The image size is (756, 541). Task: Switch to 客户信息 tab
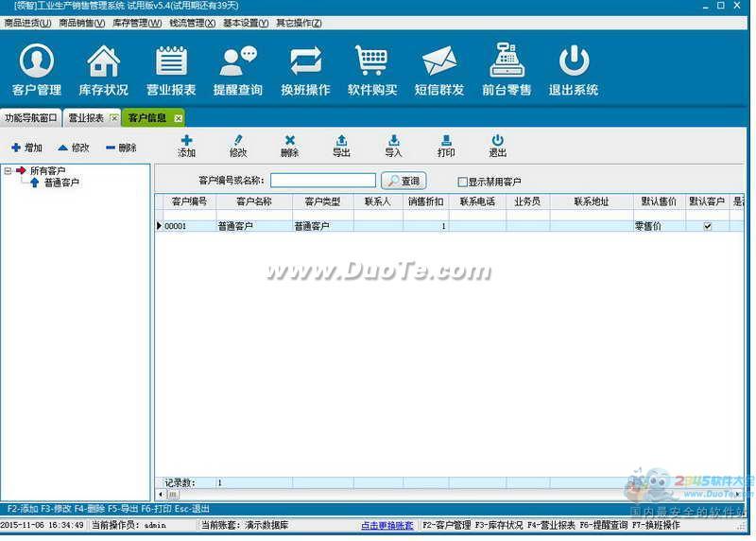[x=147, y=118]
